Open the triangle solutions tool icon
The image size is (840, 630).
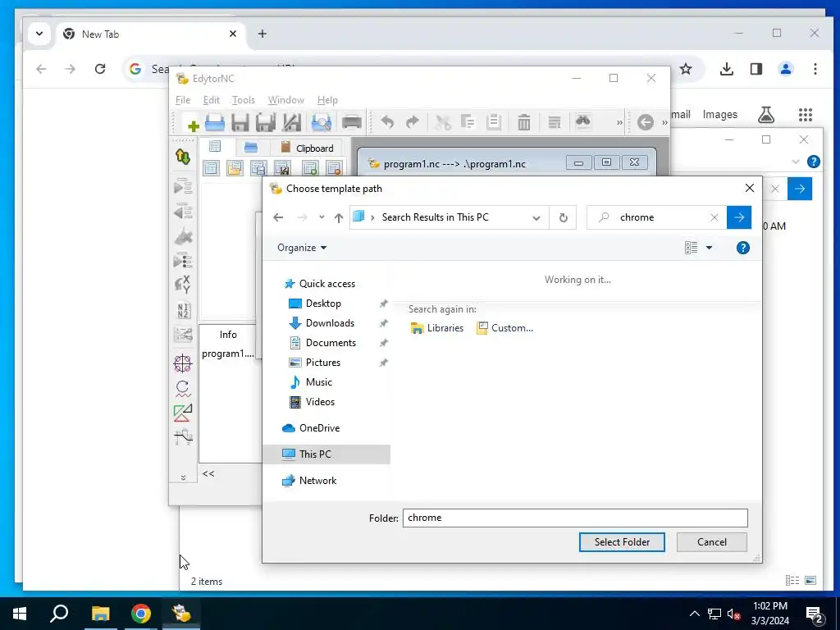point(183,413)
